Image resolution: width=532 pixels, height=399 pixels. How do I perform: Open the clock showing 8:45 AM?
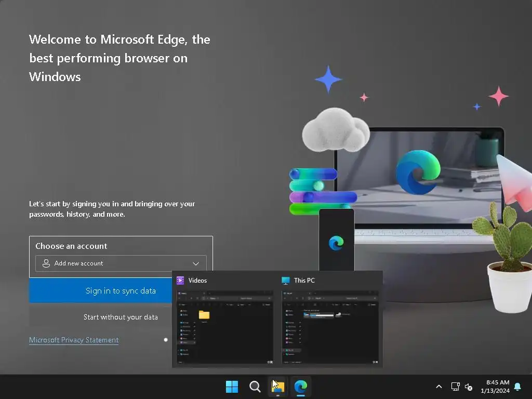pyautogui.click(x=495, y=387)
